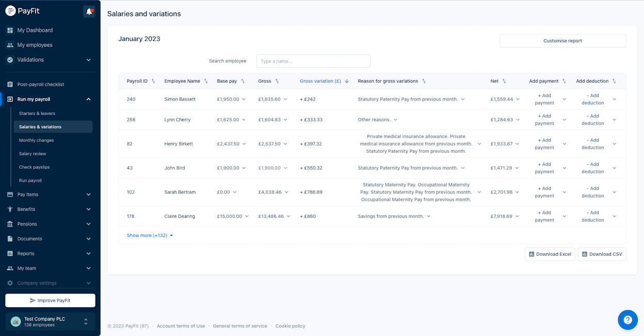644x336 pixels.
Task: Click the My team people icon
Action: 10,268
